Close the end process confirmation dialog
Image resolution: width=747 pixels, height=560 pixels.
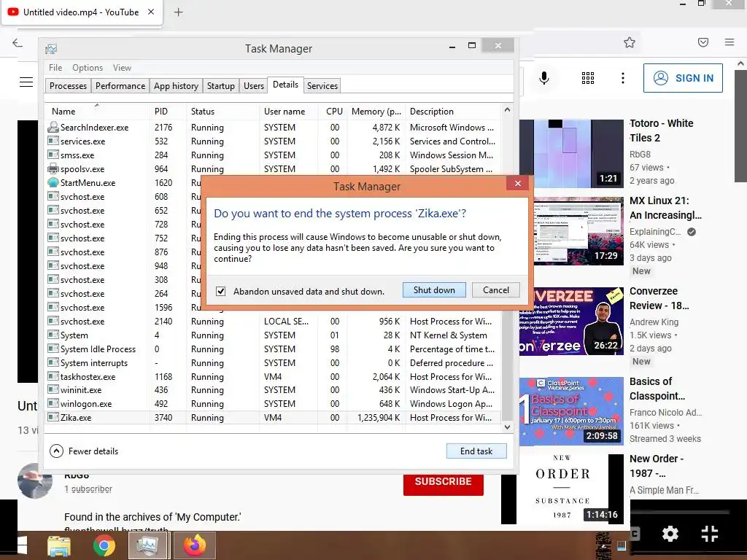point(518,183)
